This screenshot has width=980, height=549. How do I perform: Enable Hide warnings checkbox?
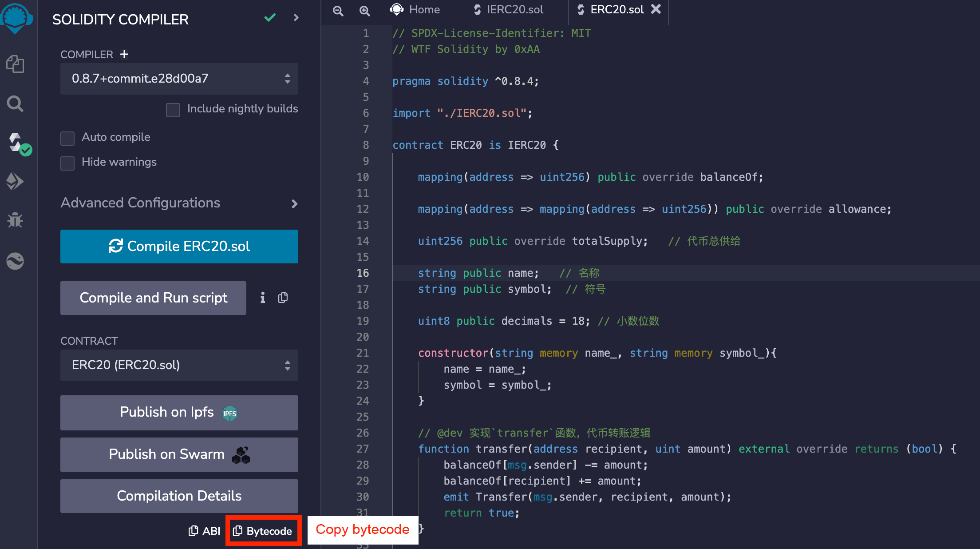pyautogui.click(x=67, y=162)
